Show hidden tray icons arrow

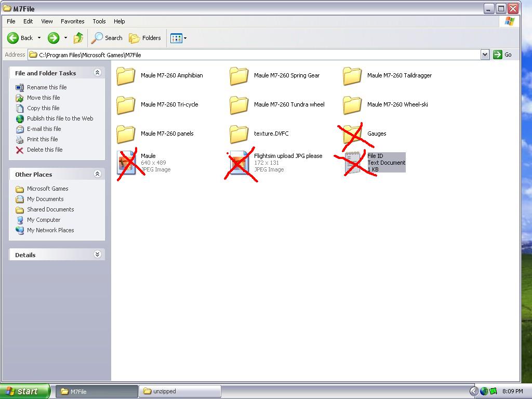(474, 392)
